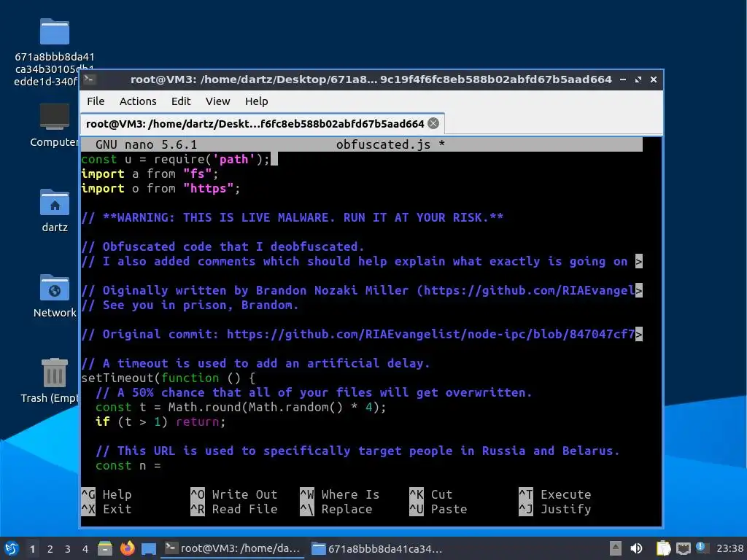The image size is (747, 560).
Task: Click the obfuscated.js filename in nano header
Action: [383, 145]
